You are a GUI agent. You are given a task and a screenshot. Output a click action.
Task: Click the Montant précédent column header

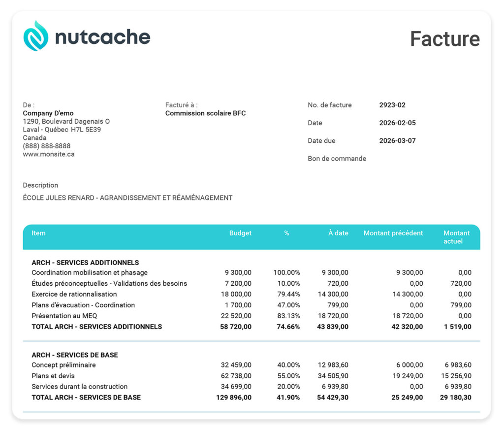[393, 233]
